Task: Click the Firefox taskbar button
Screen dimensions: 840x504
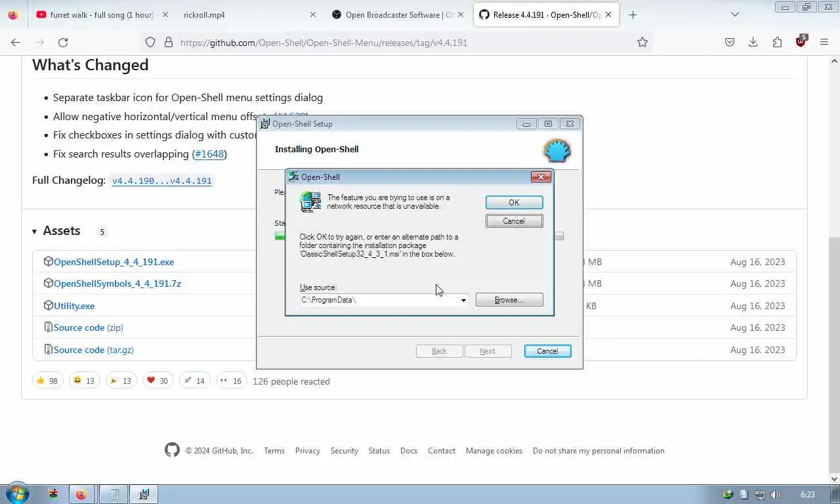Action: (81, 494)
